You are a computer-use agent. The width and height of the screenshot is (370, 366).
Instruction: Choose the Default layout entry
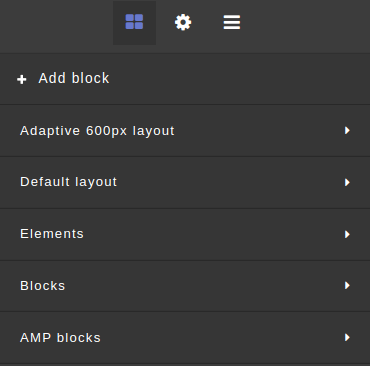[x=185, y=182]
